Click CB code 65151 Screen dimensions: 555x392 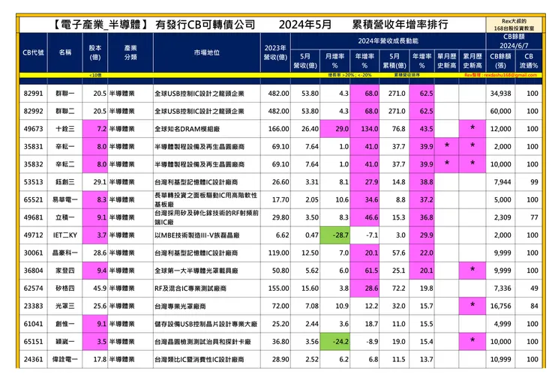(x=33, y=342)
